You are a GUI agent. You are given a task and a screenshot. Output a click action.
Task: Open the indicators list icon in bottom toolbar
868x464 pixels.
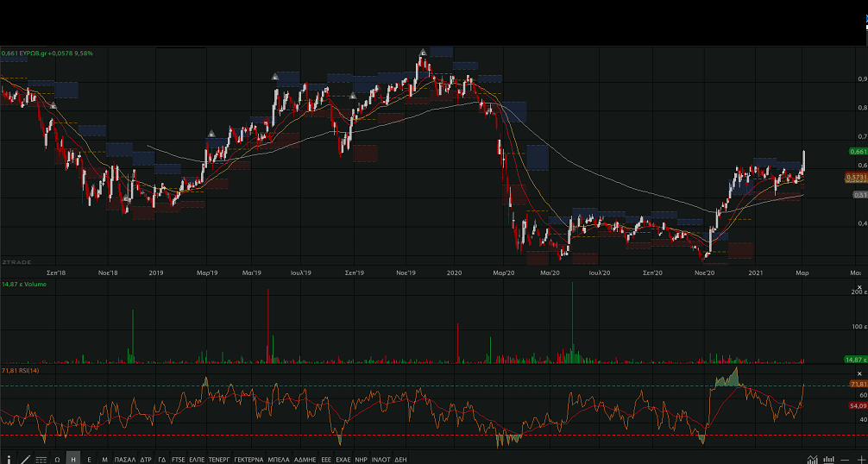click(x=41, y=459)
